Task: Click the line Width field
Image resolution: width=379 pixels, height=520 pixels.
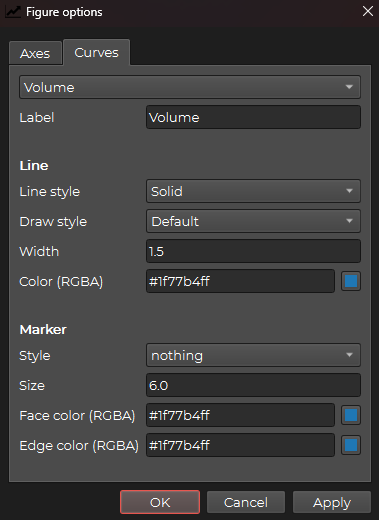Action: pos(253,251)
